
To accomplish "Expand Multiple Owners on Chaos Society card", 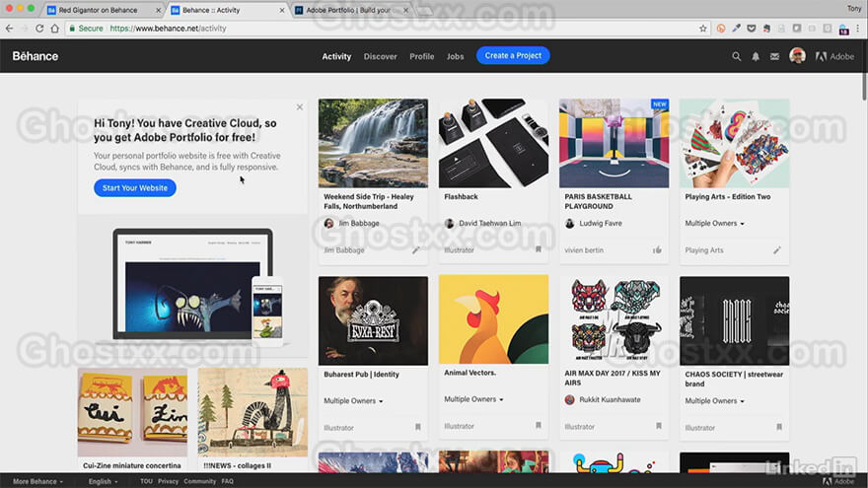I will tap(715, 401).
